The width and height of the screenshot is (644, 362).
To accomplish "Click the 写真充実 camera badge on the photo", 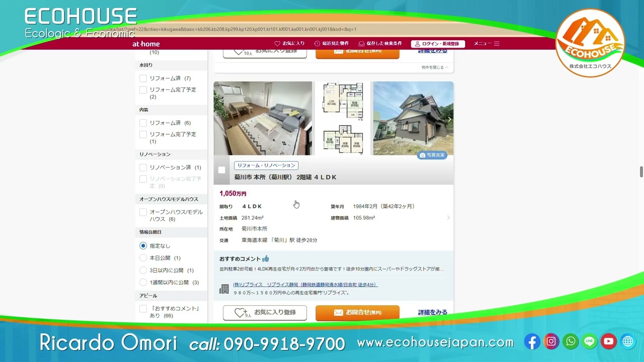I will tap(432, 155).
